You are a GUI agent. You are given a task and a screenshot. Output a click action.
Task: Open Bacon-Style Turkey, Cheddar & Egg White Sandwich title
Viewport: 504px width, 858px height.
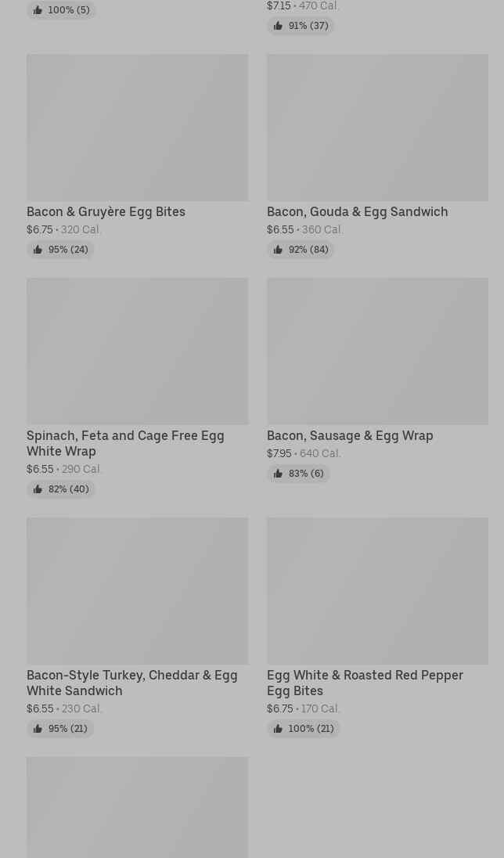(132, 683)
